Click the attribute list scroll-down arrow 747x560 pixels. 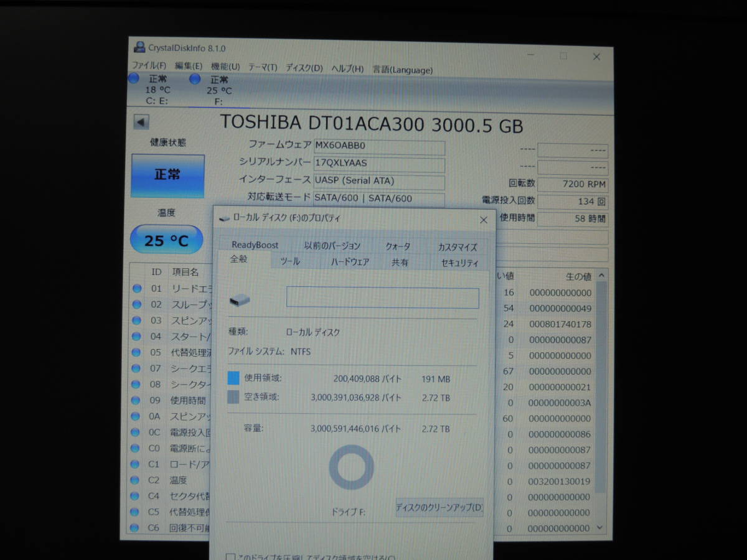[x=600, y=528]
